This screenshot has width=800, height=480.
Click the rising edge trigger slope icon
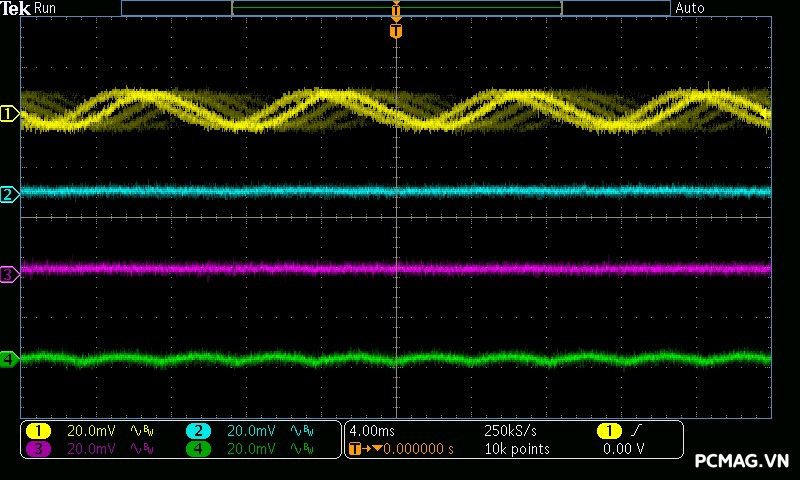tap(638, 431)
